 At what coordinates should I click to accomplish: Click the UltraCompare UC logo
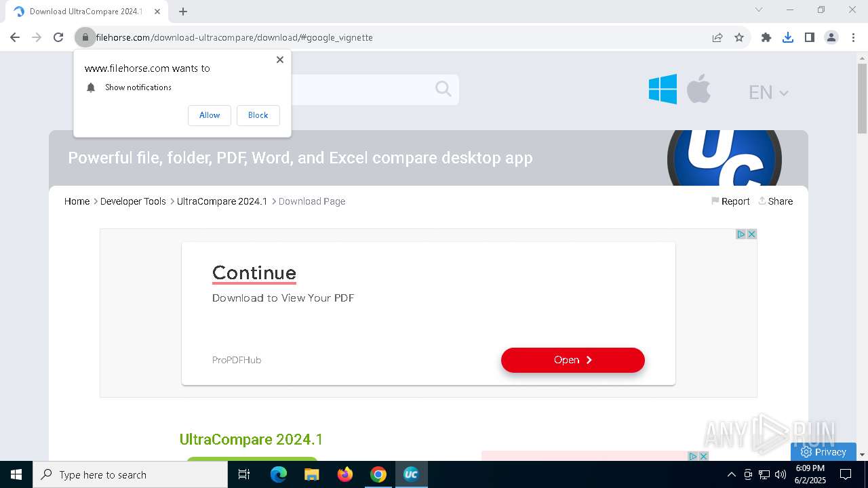point(724,158)
